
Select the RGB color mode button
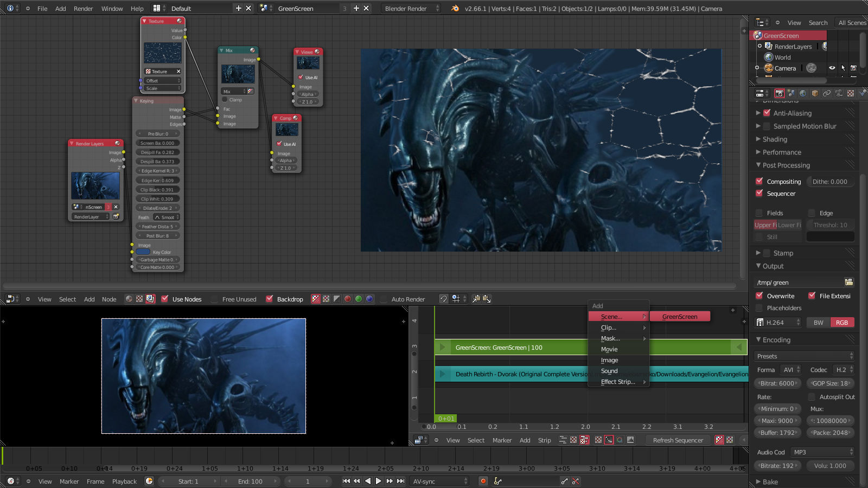tap(841, 323)
